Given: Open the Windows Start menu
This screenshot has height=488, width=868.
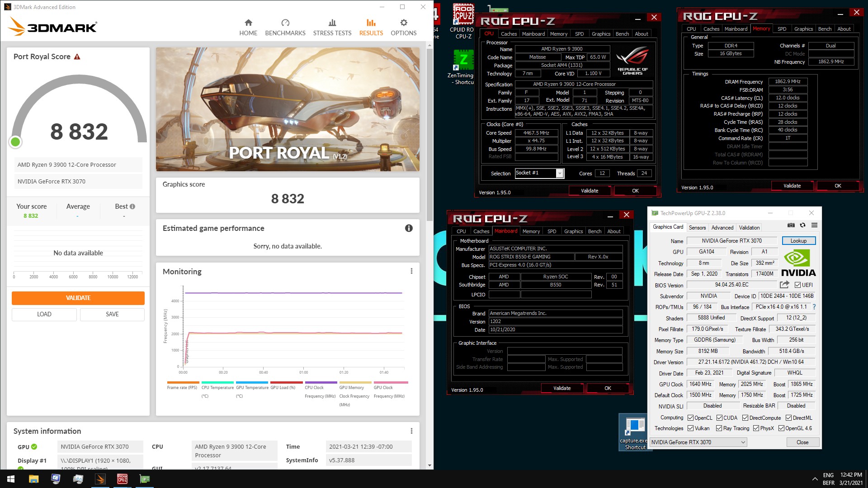Looking at the screenshot, I should point(11,479).
